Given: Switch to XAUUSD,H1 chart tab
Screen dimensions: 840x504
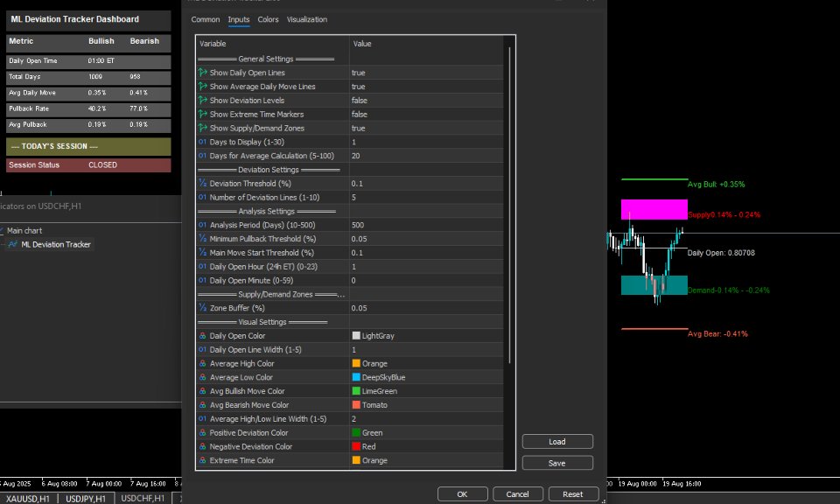Looking at the screenshot, I should pos(28,498).
